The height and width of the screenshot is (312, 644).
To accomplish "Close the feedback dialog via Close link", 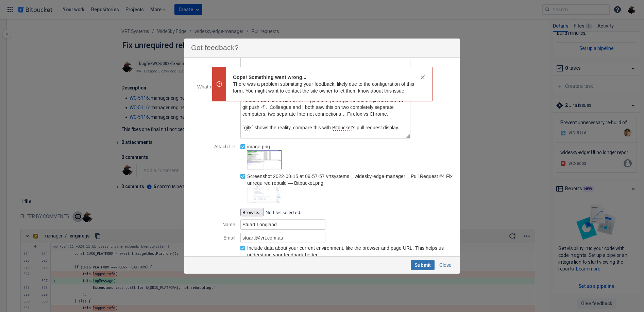I will [x=445, y=265].
